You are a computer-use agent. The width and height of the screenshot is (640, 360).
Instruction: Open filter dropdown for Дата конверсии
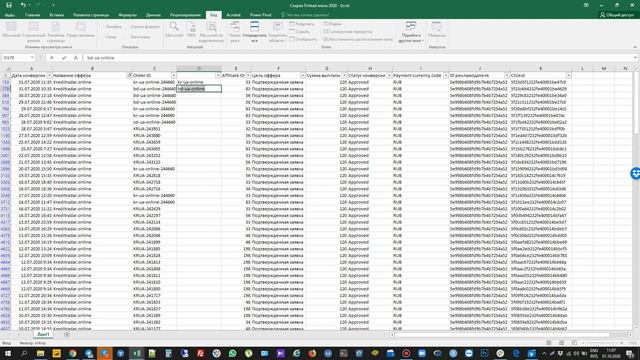pyautogui.click(x=49, y=76)
